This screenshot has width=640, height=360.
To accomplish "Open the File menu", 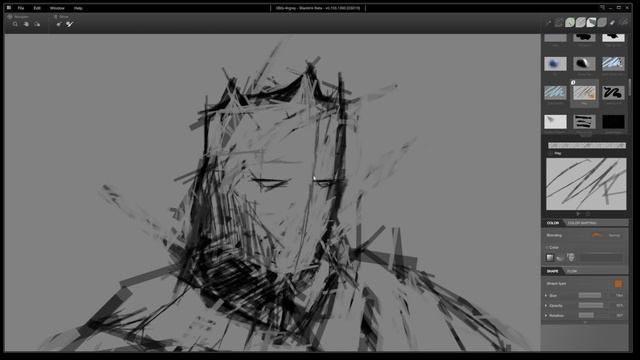I will pyautogui.click(x=21, y=8).
